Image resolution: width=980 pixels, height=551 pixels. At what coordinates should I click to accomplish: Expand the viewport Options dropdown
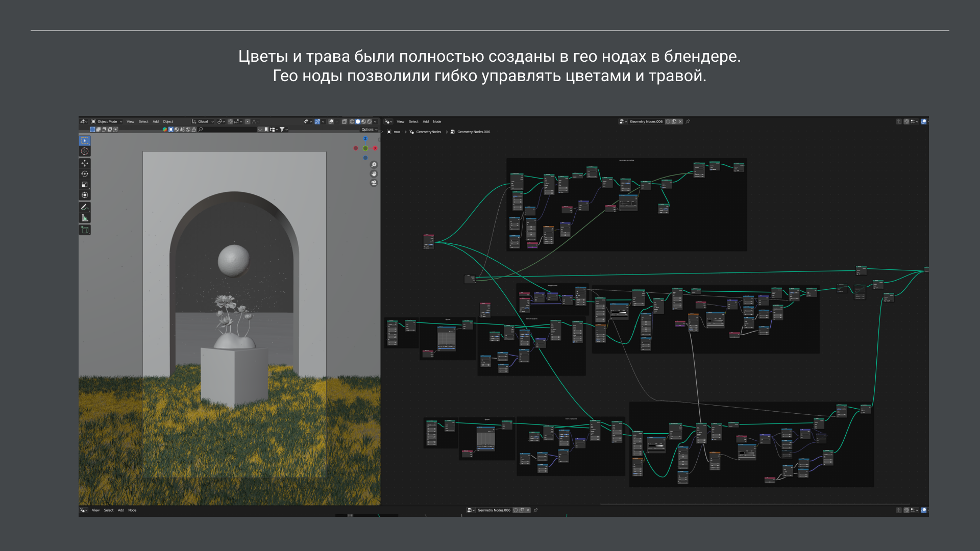click(x=369, y=130)
